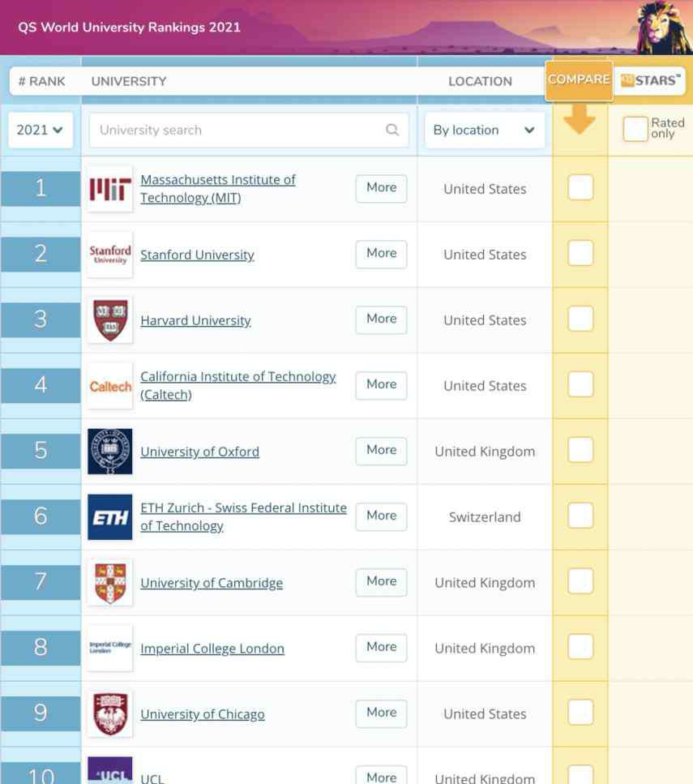Check compare box for Caltech
Viewport: 693px width, 784px height.
(580, 384)
